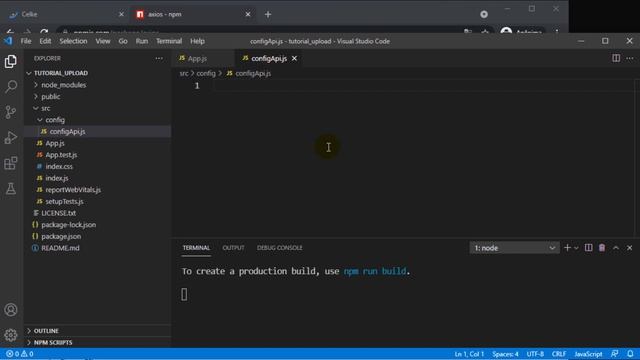The height and width of the screenshot is (360, 640).
Task: Open the Terminal menu
Action: [169, 41]
